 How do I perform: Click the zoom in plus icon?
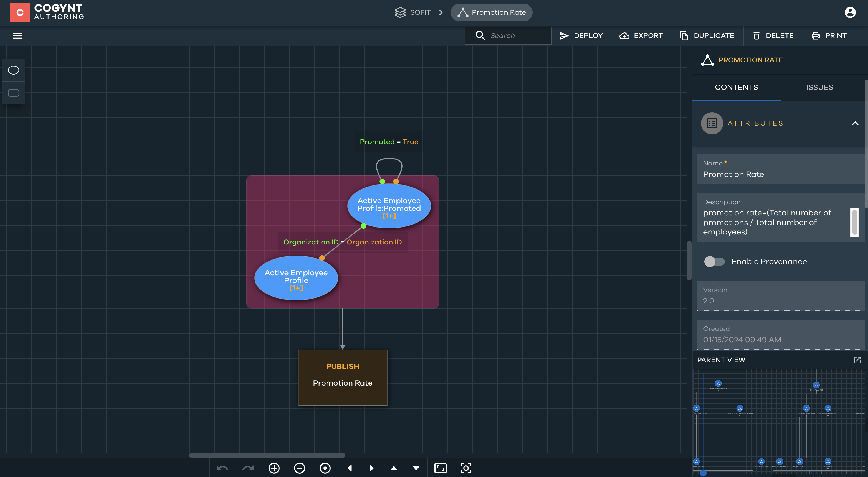click(274, 468)
